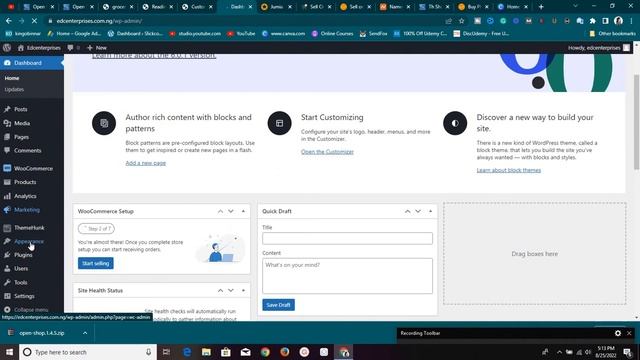Select the Home submenu item
Viewport: 640px width, 360px height.
(x=12, y=78)
